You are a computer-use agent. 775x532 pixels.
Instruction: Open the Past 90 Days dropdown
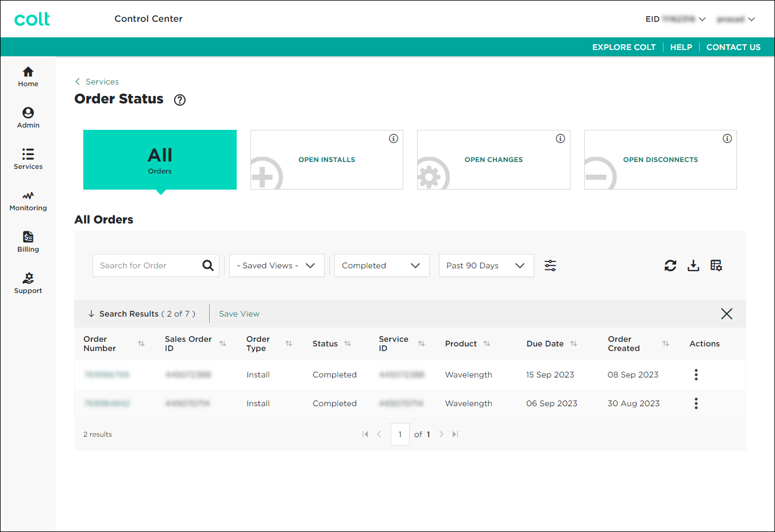(487, 265)
